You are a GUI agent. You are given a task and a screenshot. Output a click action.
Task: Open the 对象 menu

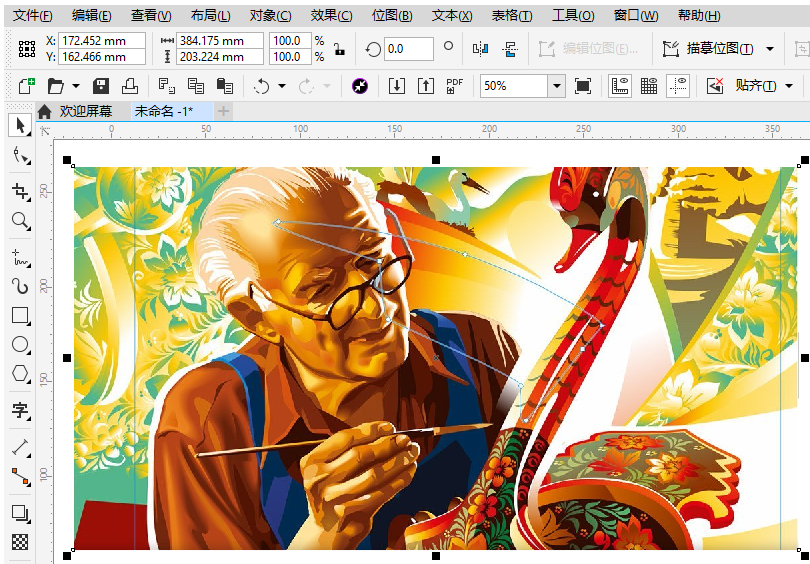tap(271, 16)
